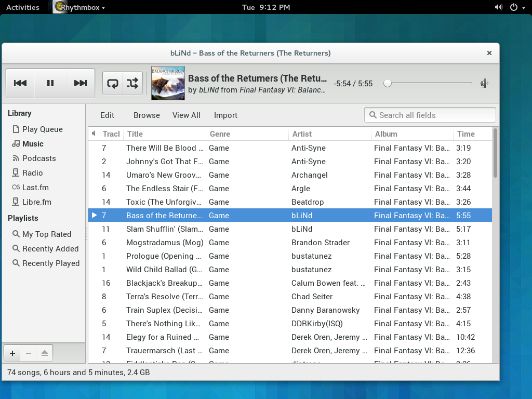Screen dimensions: 532x399
Task: Sort by the Album column header
Action: pyautogui.click(x=412, y=134)
